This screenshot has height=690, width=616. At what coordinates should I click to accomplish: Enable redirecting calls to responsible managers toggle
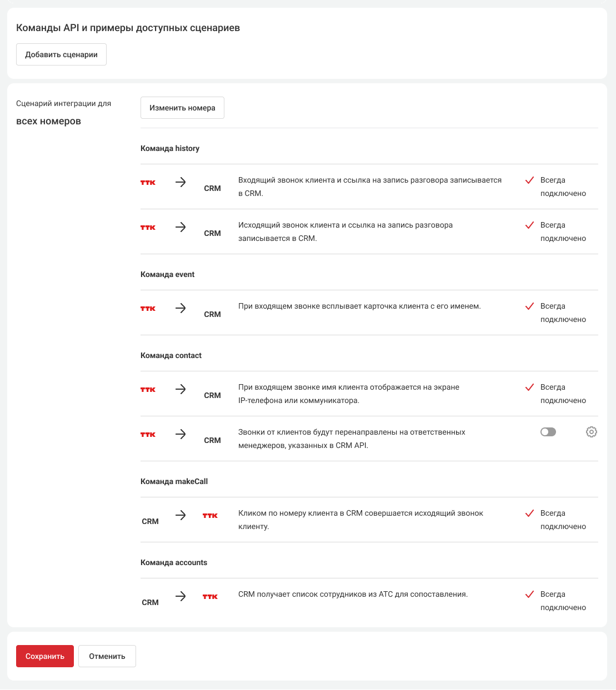click(x=548, y=432)
